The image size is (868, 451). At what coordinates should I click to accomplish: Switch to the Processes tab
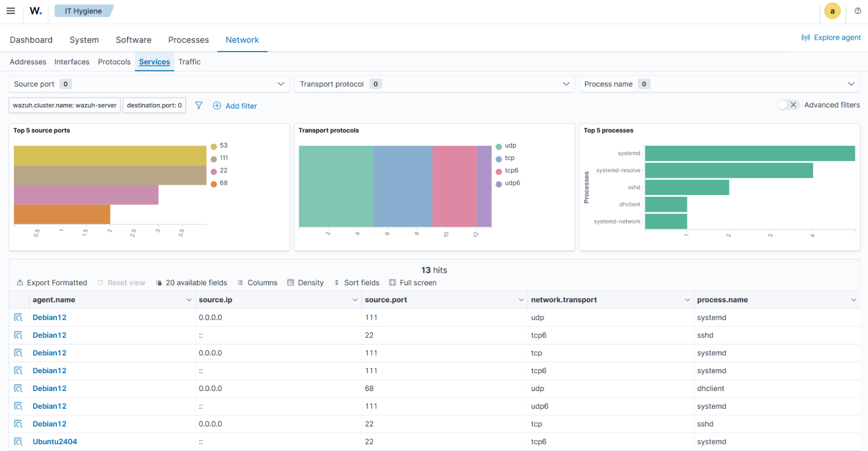(x=188, y=40)
